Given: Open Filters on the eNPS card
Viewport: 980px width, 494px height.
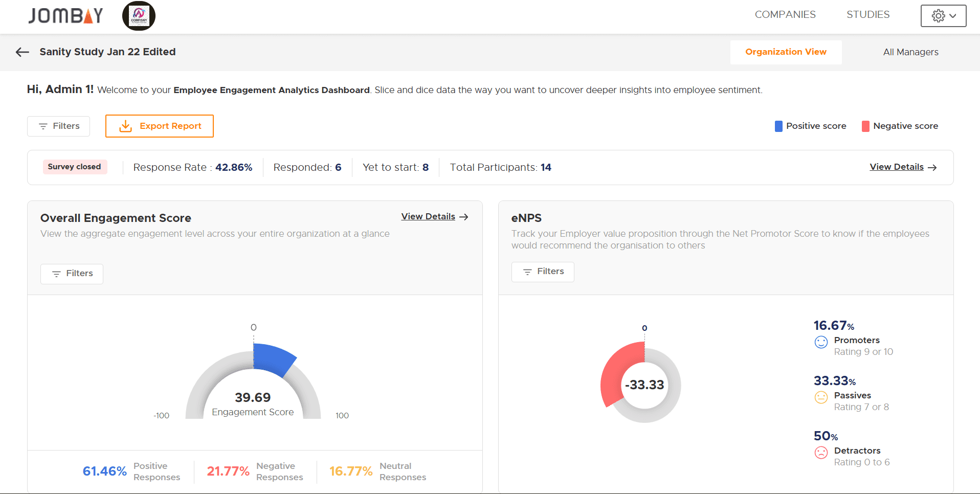Looking at the screenshot, I should 543,272.
